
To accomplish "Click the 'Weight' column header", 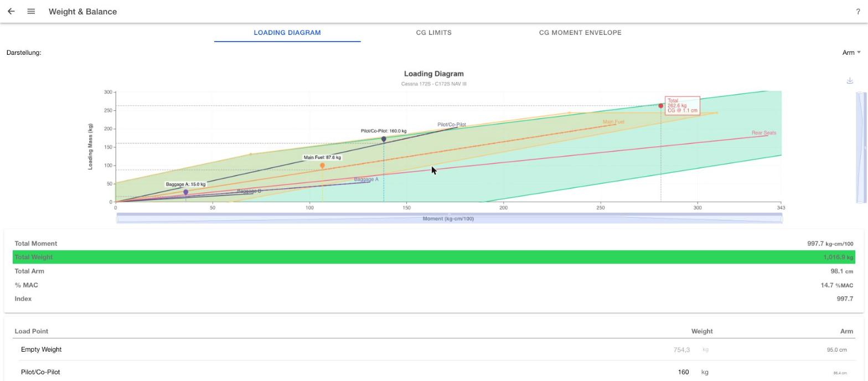I will pyautogui.click(x=702, y=331).
